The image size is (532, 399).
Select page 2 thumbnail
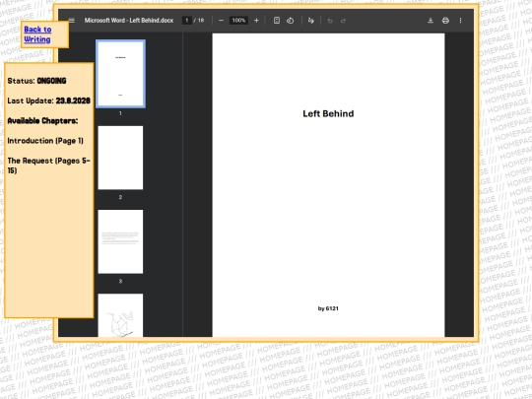click(x=120, y=158)
